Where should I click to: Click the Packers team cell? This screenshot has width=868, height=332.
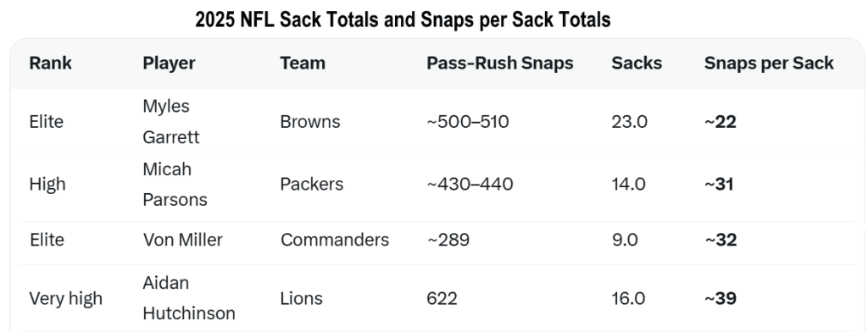tap(312, 184)
